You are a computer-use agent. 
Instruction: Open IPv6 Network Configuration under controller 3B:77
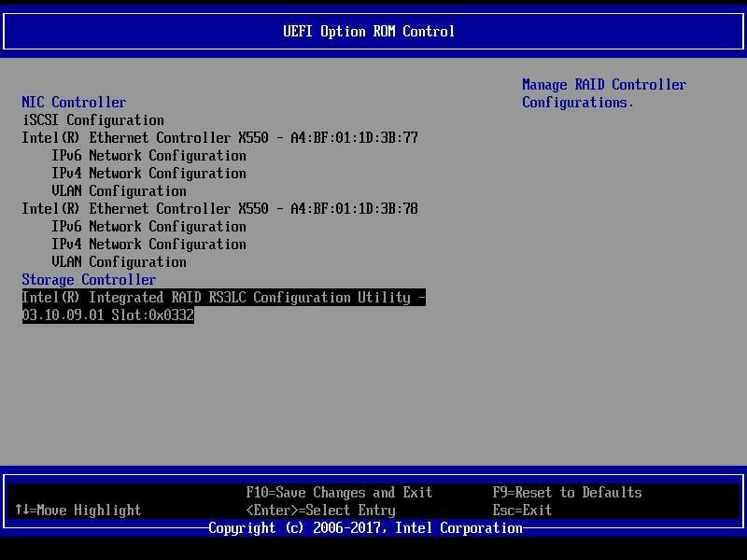(148, 156)
